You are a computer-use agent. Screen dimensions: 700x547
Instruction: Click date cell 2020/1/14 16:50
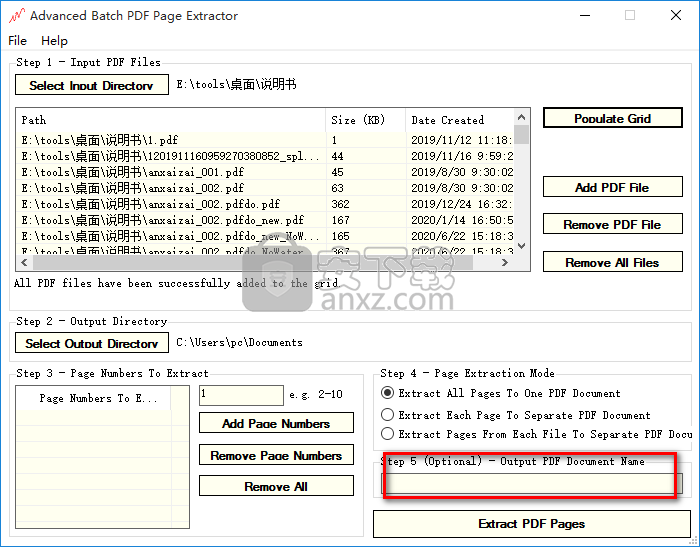point(462,220)
